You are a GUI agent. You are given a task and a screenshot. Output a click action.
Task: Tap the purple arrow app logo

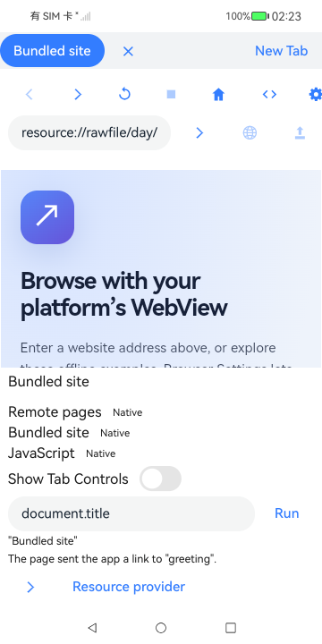tap(47, 217)
